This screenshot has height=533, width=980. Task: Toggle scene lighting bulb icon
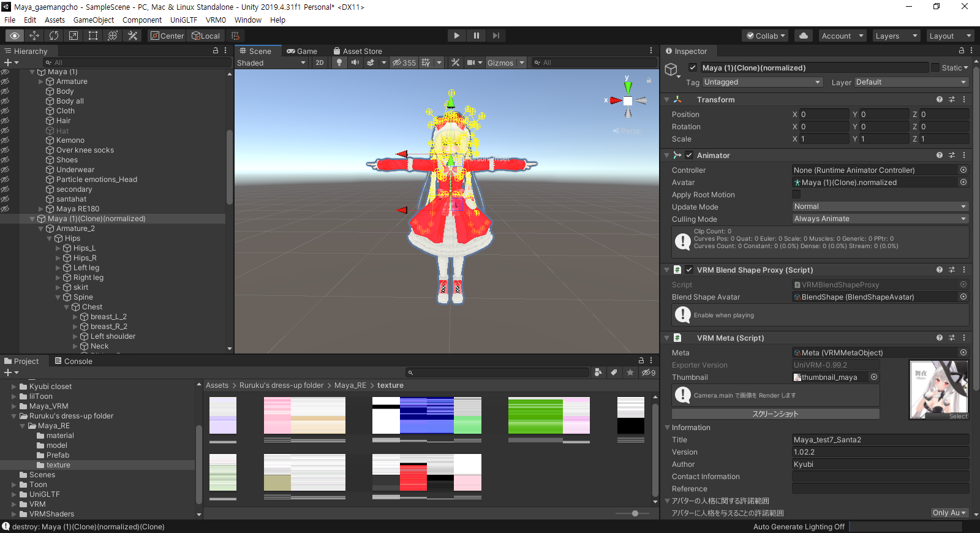(x=339, y=62)
